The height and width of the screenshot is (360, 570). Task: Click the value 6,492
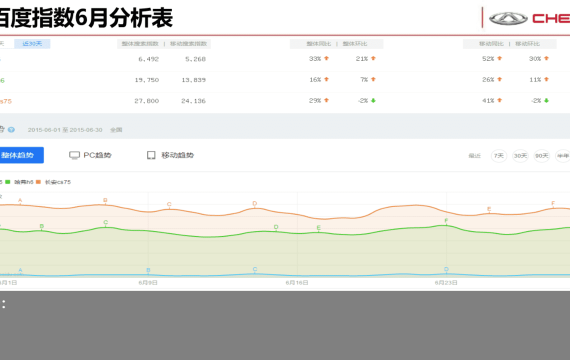tap(149, 59)
